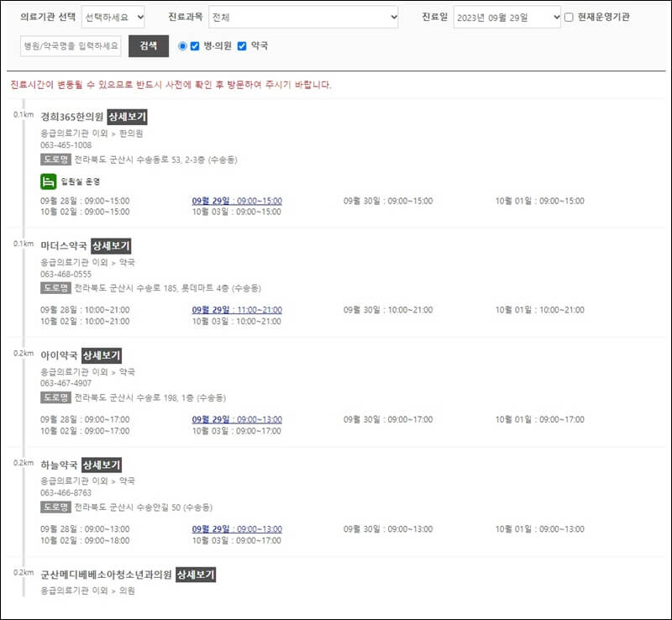Click 경희365한의원's 09월 29일 09:00~15:00 link

237,201
